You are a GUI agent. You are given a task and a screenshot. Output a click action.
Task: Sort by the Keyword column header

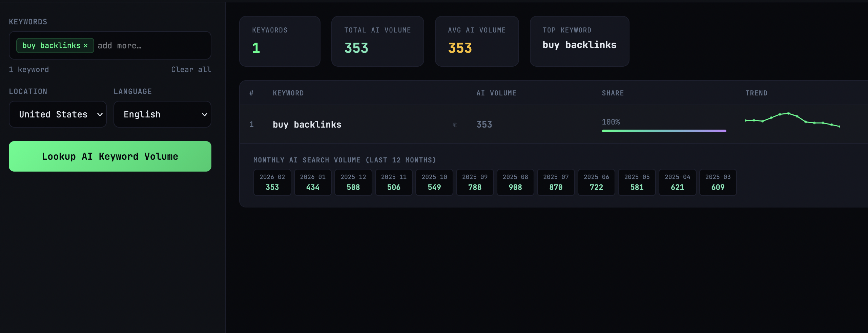click(x=288, y=93)
